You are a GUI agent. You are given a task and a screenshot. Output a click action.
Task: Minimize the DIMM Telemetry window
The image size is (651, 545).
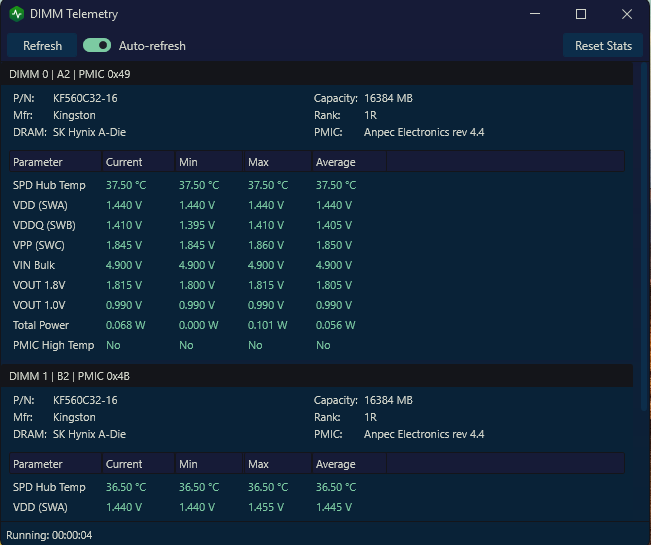(535, 14)
